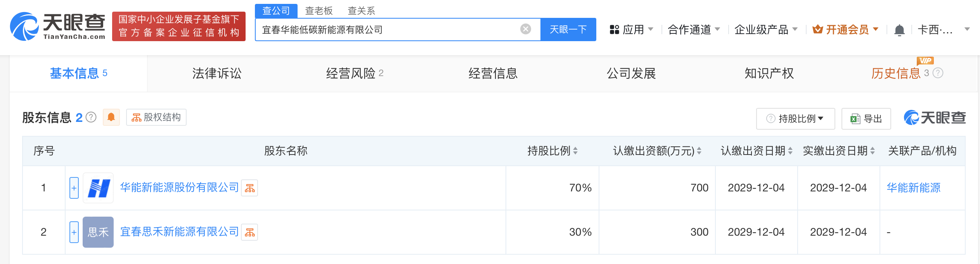Open the user account dropdown 卡西
The height and width of the screenshot is (264, 980).
pyautogui.click(x=944, y=30)
